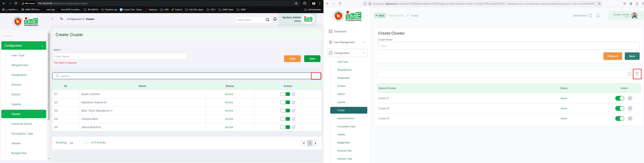Open notifications bell in admin app header
The height and width of the screenshot is (163, 644).
click(275, 19)
